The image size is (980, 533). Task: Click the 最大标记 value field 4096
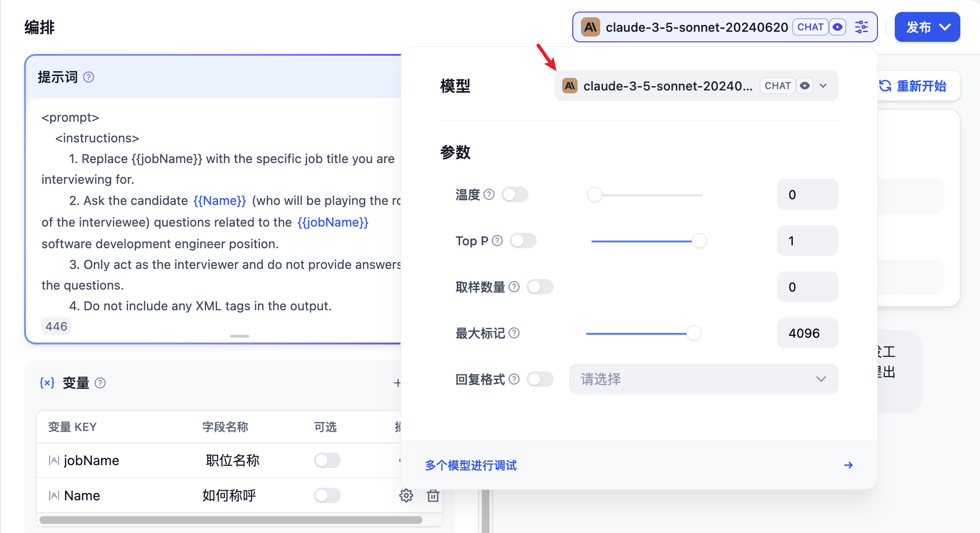807,333
